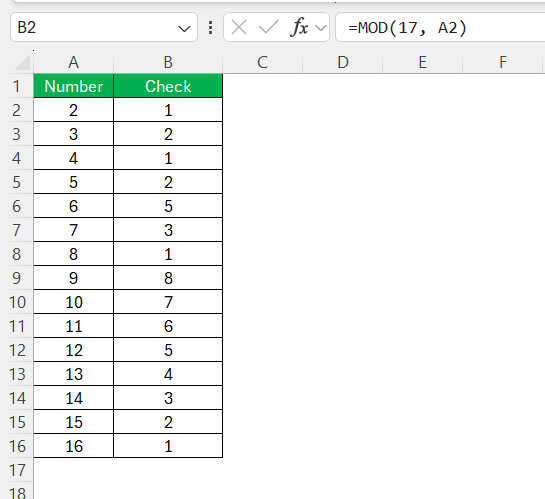The width and height of the screenshot is (545, 499).
Task: Click cell A11 with value 11
Action: click(73, 326)
